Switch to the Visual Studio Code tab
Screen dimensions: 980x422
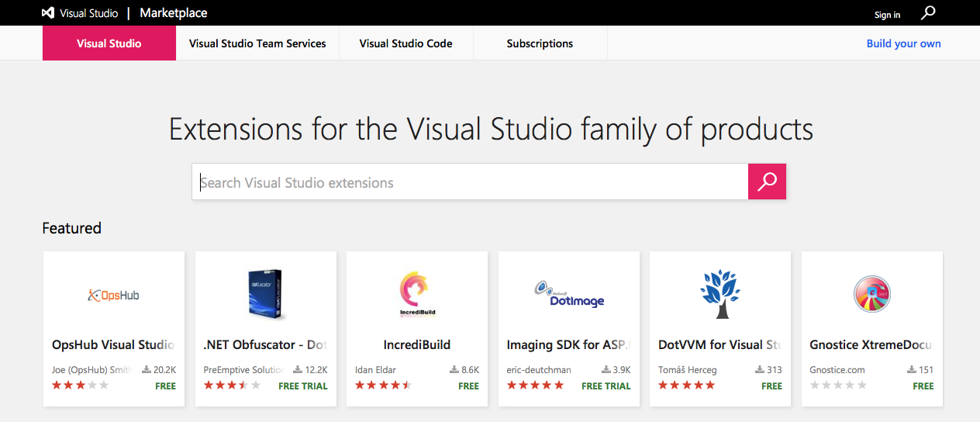405,43
